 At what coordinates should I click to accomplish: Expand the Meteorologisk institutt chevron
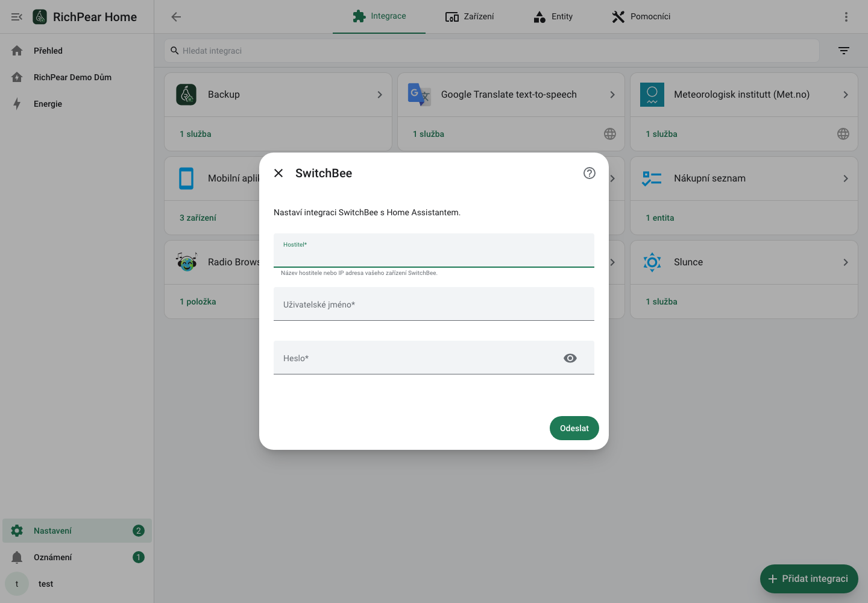click(846, 95)
